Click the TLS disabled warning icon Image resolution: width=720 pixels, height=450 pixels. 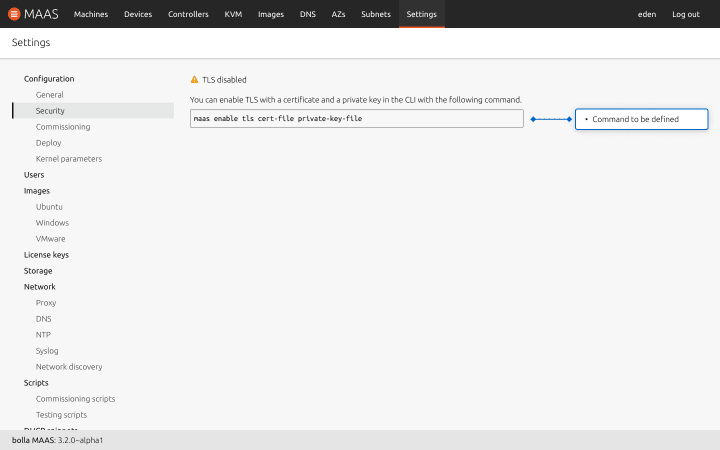pos(194,80)
